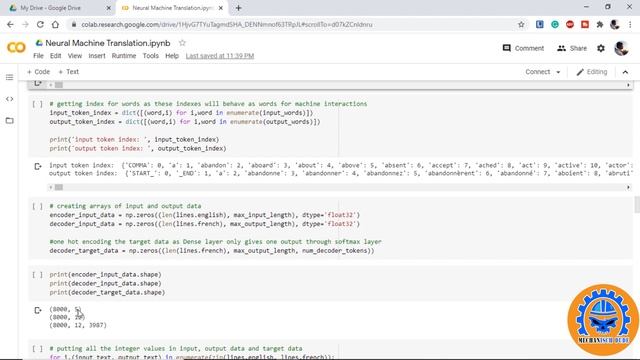Run the creating arrays cell

(38, 206)
